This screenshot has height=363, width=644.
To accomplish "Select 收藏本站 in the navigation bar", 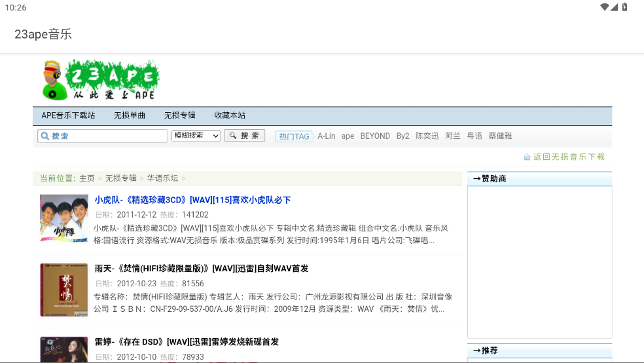I will 230,115.
